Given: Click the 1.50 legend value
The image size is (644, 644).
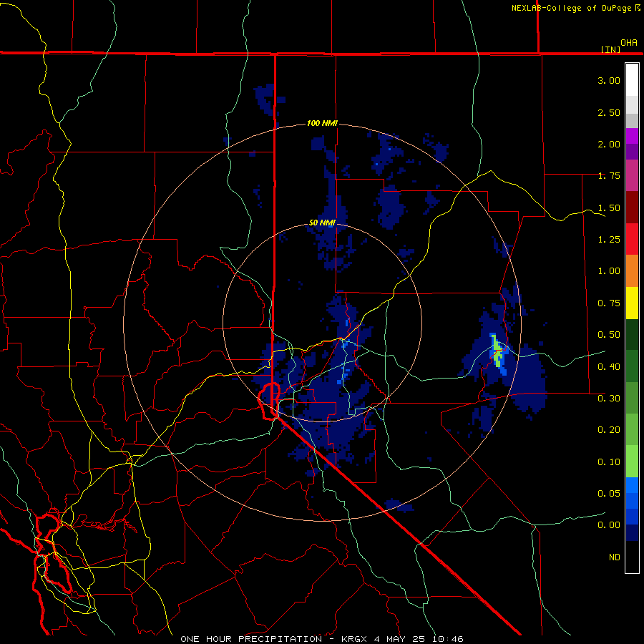Looking at the screenshot, I should coord(609,208).
